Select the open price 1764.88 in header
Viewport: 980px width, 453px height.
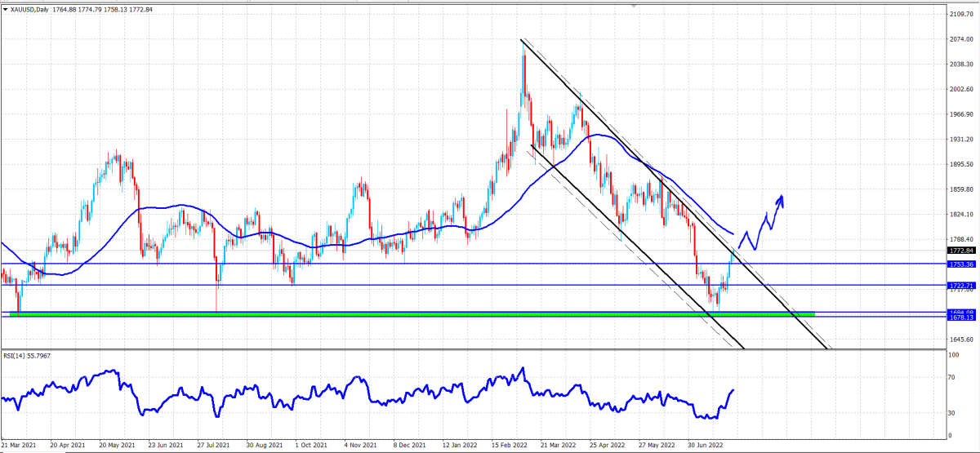click(63, 9)
